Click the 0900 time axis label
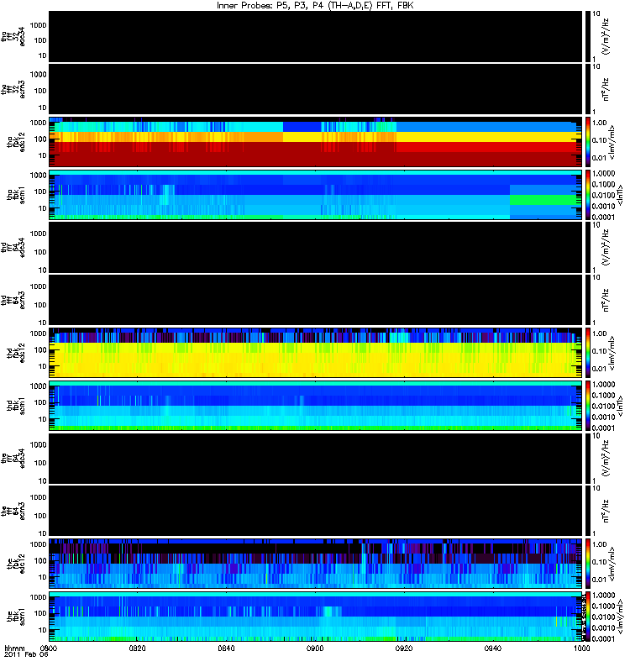Viewport: 630px width, 672px height. 315,648
